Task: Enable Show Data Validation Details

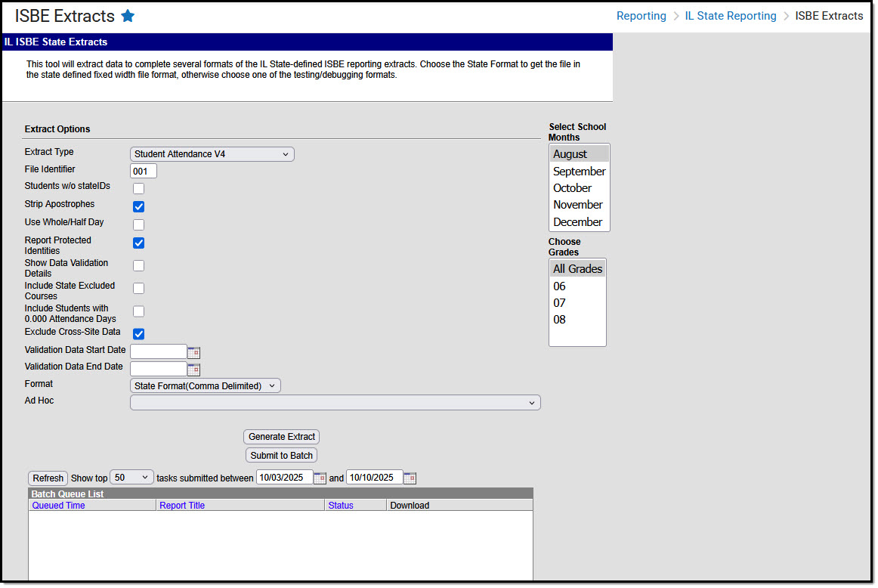Action: click(138, 265)
